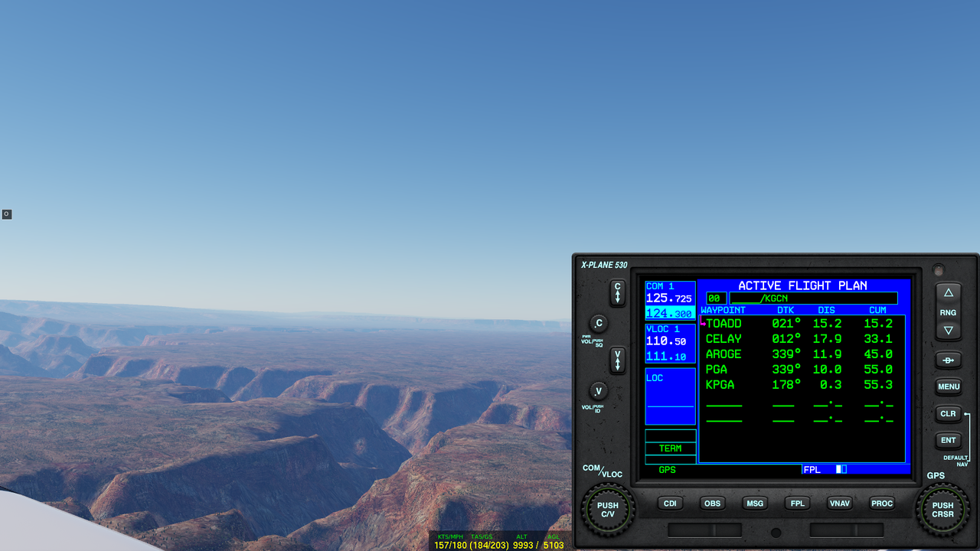
Task: Click the RNG zoom out up arrow
Action: tap(948, 292)
